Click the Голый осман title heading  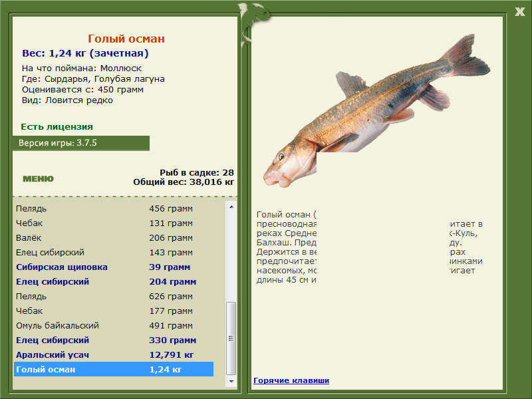point(126,39)
